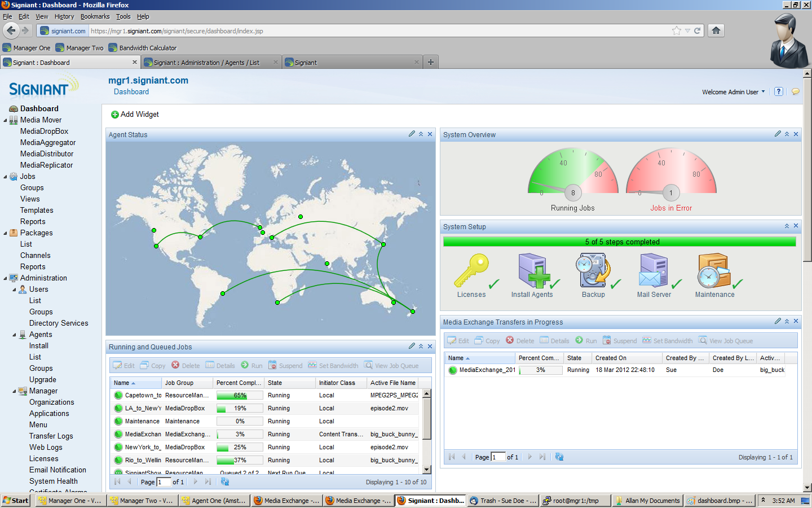Click the 5 of 5 steps completed progress bar
812x508 pixels.
(x=620, y=242)
